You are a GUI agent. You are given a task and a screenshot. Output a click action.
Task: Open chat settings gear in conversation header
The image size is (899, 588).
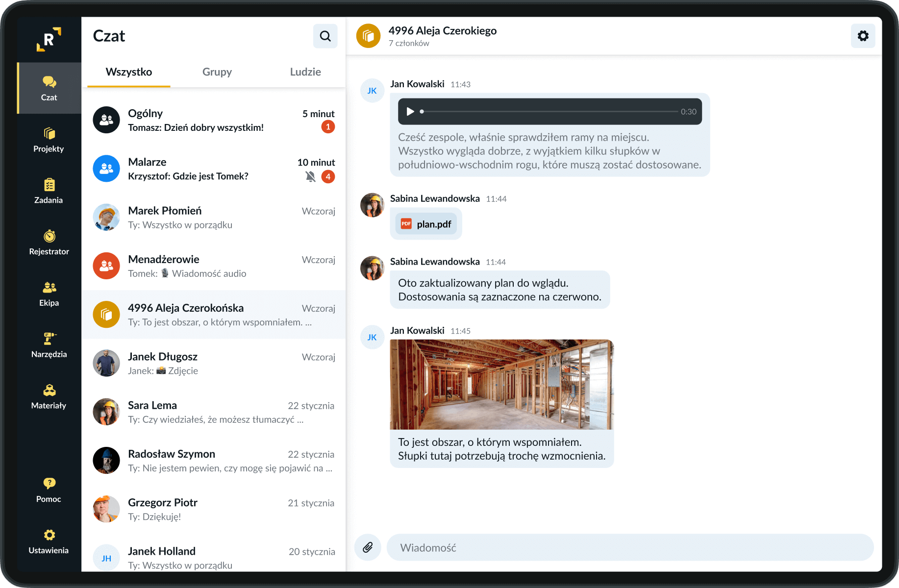click(x=863, y=36)
